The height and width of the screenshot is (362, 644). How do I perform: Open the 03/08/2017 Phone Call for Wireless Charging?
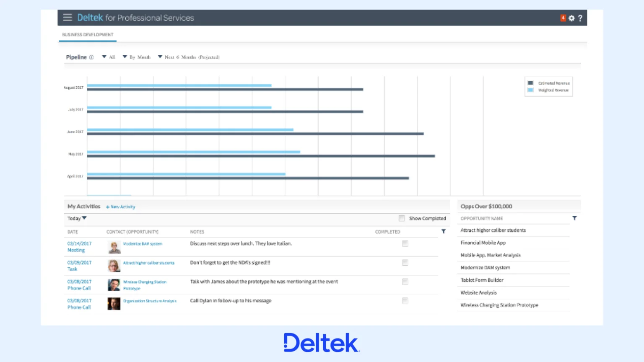[x=79, y=285]
